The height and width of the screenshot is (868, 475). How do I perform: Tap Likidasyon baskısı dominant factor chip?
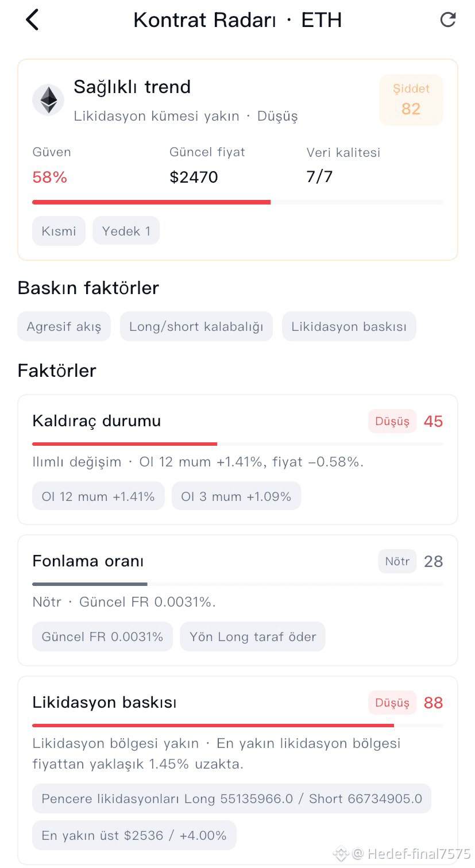point(349,326)
